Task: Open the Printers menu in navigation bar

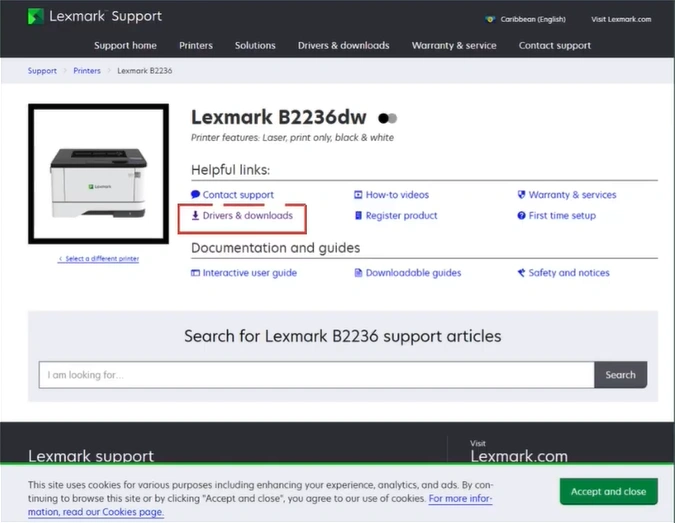Action: click(196, 45)
